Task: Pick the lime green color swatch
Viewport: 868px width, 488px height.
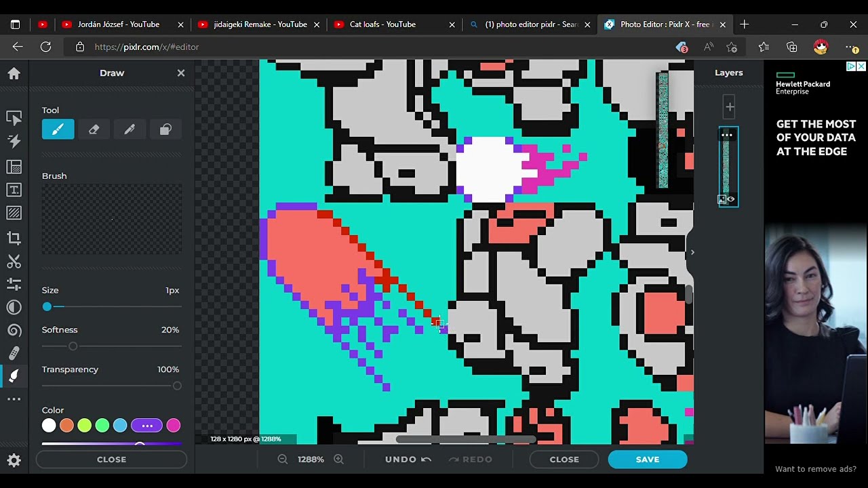Action: pos(84,426)
